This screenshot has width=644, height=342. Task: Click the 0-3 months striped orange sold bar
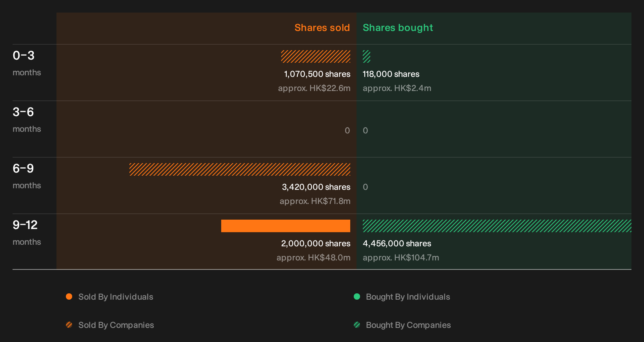(x=316, y=56)
